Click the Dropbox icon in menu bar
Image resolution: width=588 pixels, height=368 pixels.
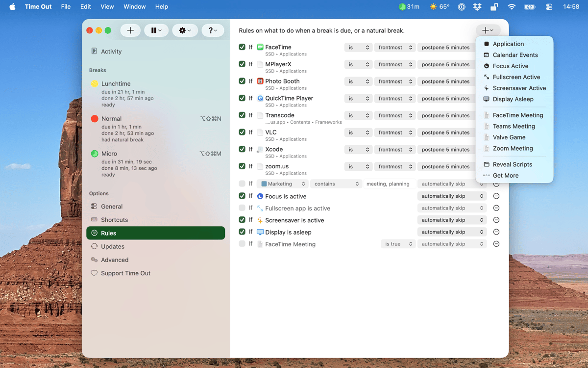point(477,7)
